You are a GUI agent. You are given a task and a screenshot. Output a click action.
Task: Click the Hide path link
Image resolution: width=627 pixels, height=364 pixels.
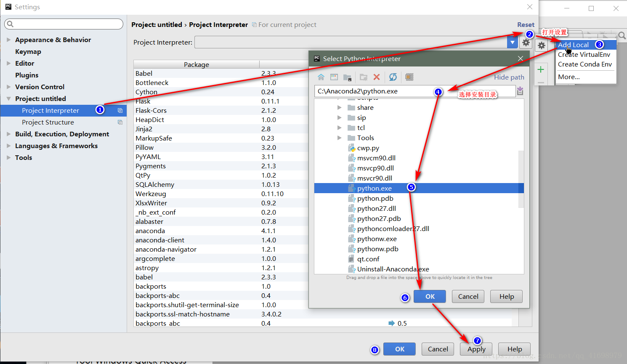509,77
